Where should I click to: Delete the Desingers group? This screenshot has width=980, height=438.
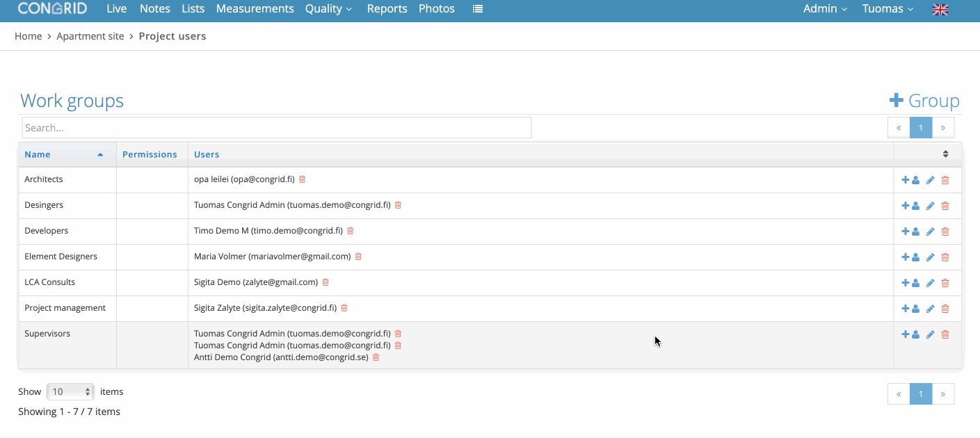(x=945, y=206)
